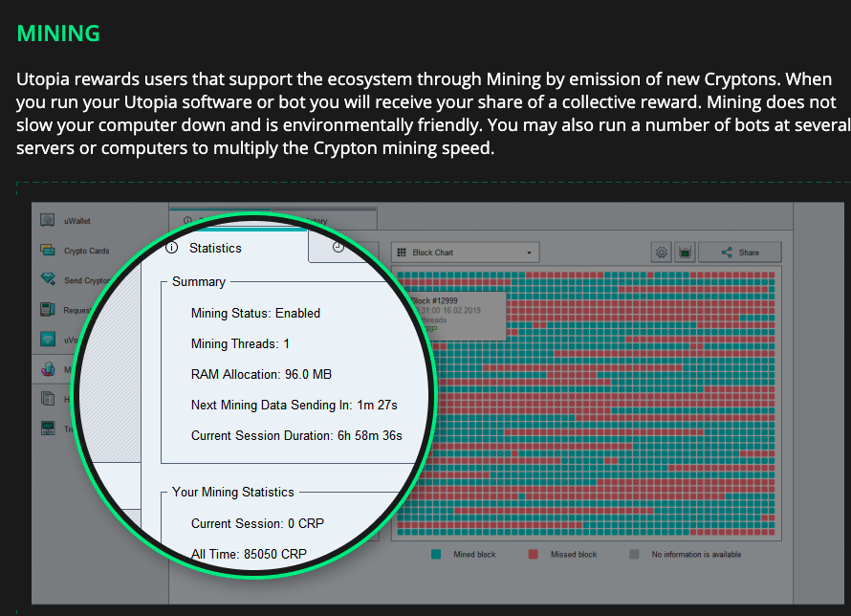
Task: Open the uVoucher teal heart icon
Action: (x=47, y=340)
